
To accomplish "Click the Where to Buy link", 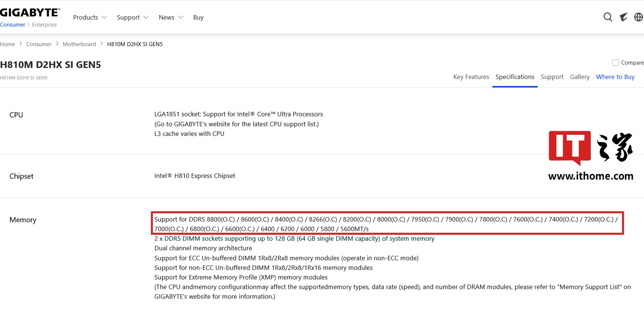I will click(615, 77).
